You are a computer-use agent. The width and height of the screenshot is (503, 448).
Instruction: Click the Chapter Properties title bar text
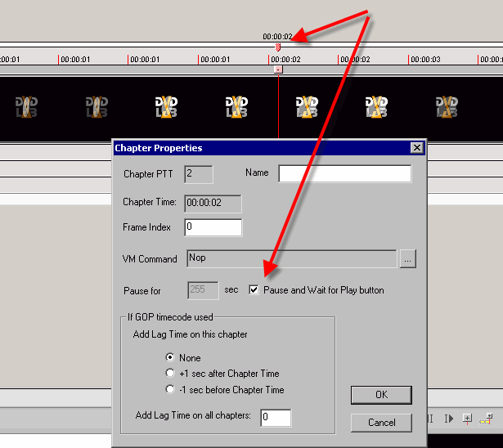coord(159,148)
